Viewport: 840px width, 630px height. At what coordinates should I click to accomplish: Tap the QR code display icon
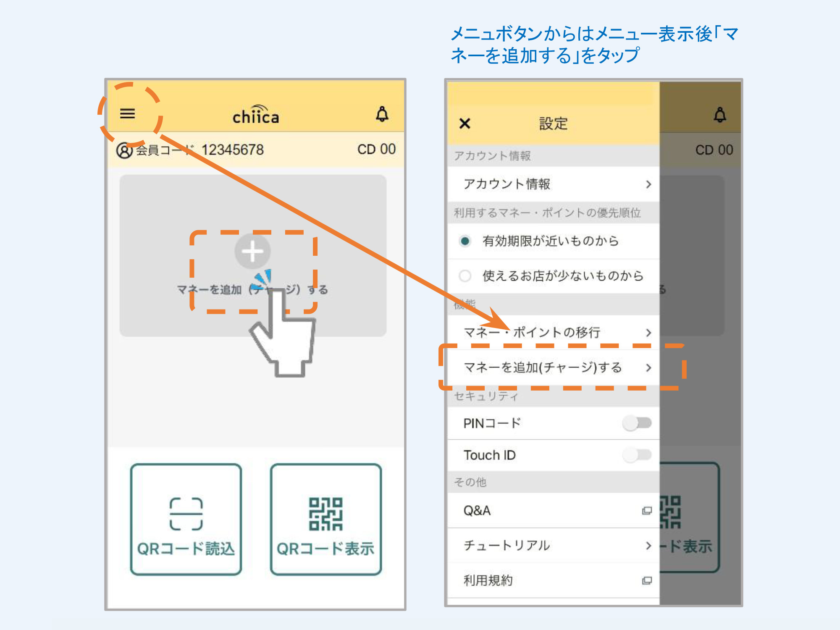coord(325,514)
